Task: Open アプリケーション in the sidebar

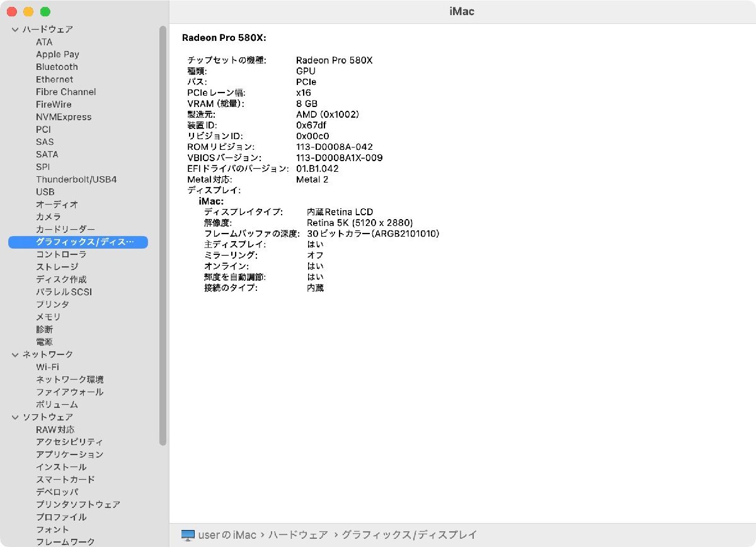Action: 69,454
